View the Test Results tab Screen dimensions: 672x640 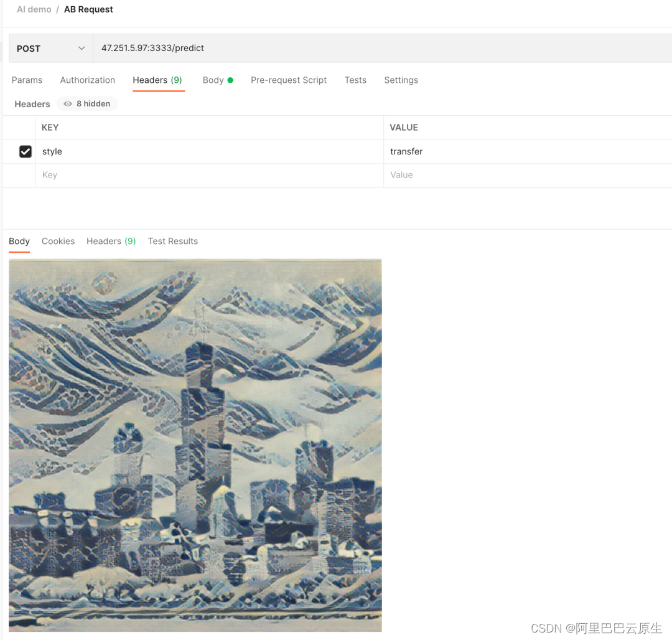tap(172, 242)
